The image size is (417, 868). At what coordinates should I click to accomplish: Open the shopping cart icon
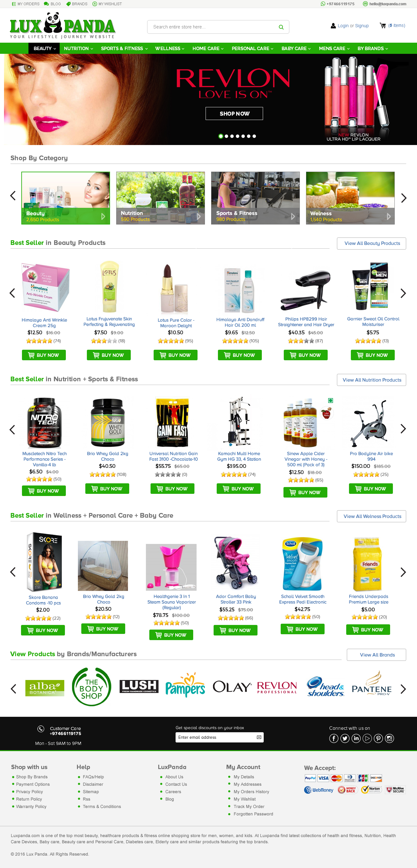tap(383, 25)
